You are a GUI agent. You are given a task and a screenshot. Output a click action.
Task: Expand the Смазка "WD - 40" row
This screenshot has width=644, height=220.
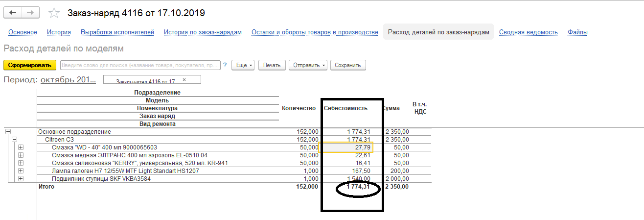coord(21,147)
